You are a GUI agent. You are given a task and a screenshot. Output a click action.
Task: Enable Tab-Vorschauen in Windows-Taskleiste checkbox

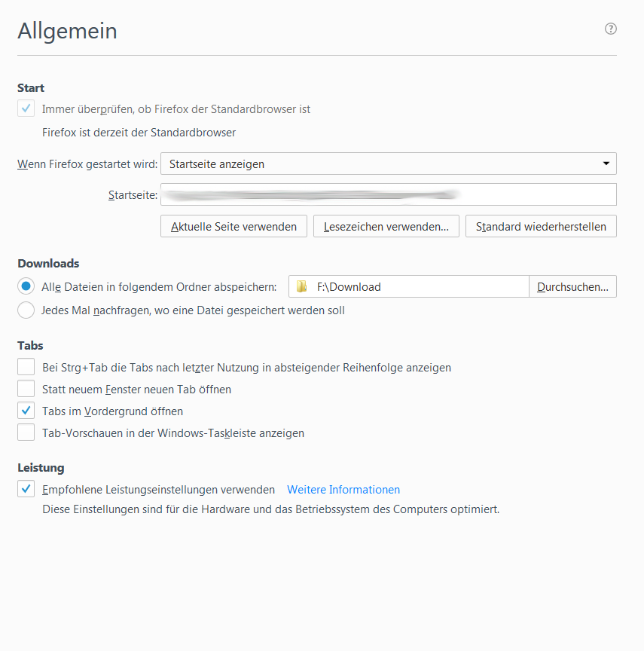(x=26, y=432)
